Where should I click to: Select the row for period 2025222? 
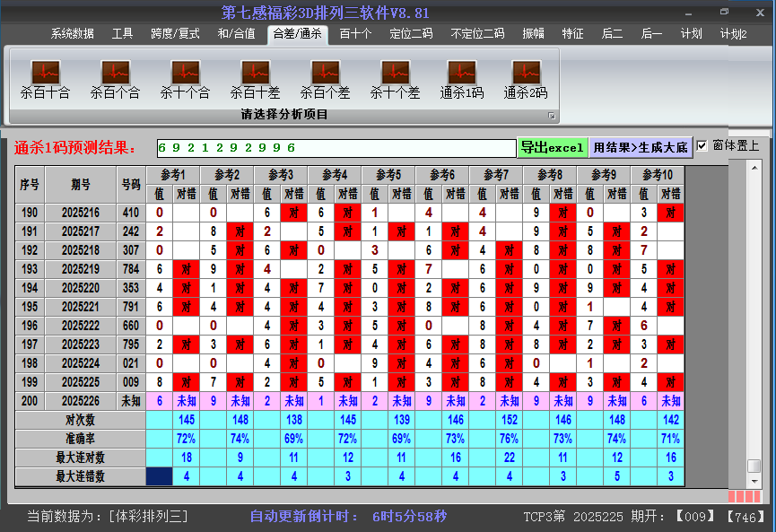pyautogui.click(x=350, y=326)
